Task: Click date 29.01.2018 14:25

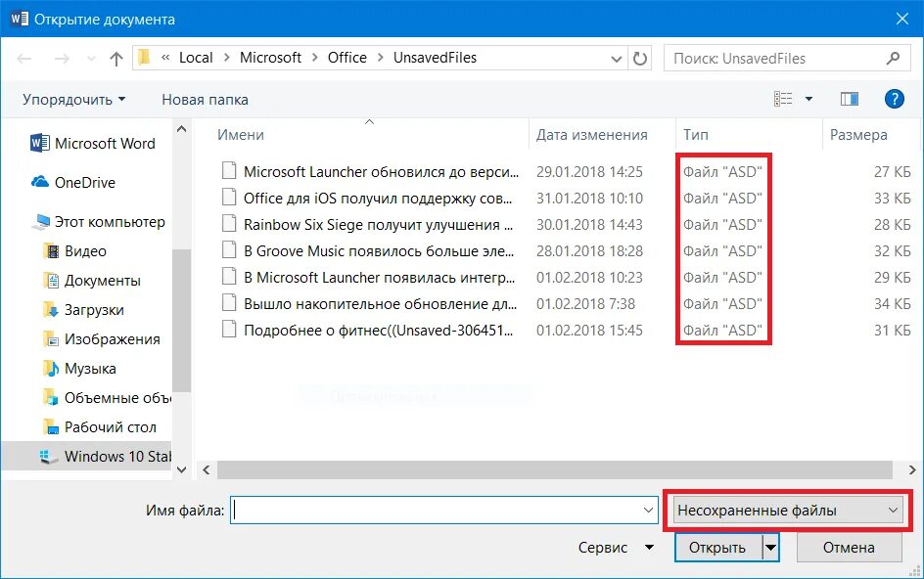Action: (x=589, y=172)
